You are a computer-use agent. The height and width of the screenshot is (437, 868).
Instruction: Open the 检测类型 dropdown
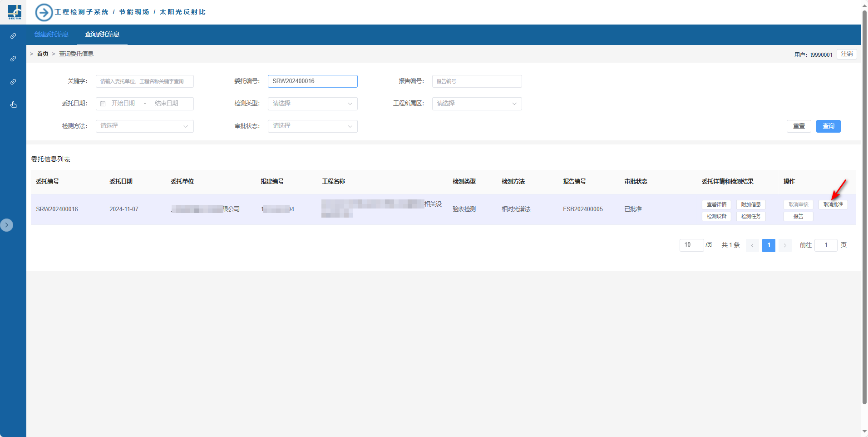[x=312, y=104]
